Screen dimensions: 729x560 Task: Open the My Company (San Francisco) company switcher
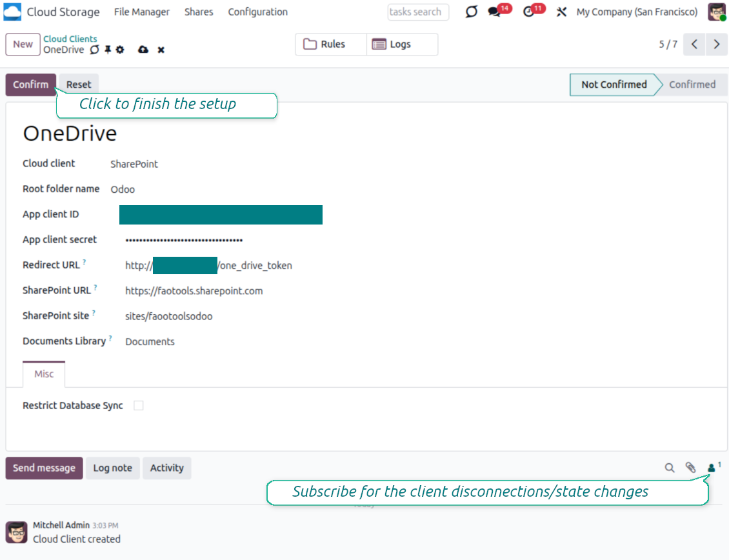click(x=636, y=12)
